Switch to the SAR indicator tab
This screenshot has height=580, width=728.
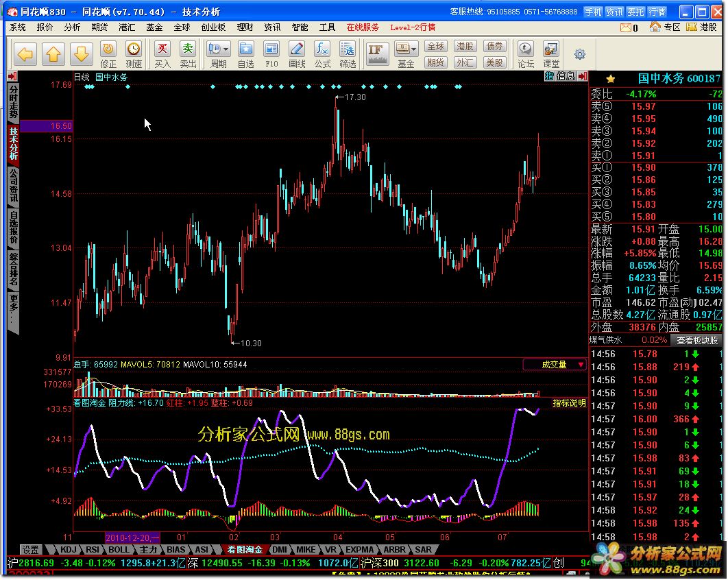click(423, 549)
